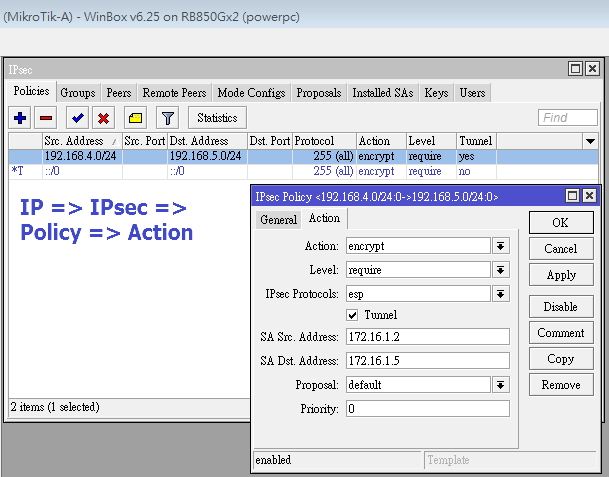Click the 192.168.5.0/24 destination cell
Image resolution: width=609 pixels, height=477 pixels.
coord(207,156)
